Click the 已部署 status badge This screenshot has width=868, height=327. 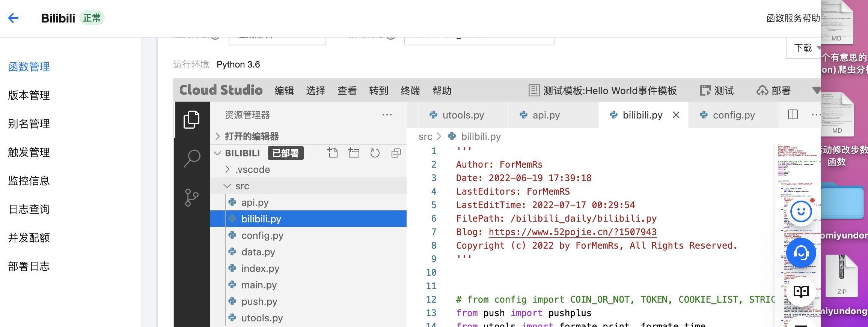point(285,153)
